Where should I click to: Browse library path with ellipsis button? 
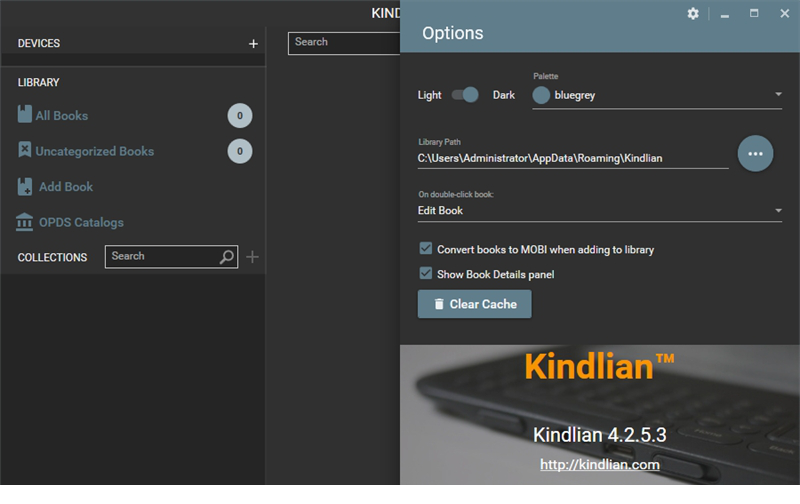(x=755, y=154)
